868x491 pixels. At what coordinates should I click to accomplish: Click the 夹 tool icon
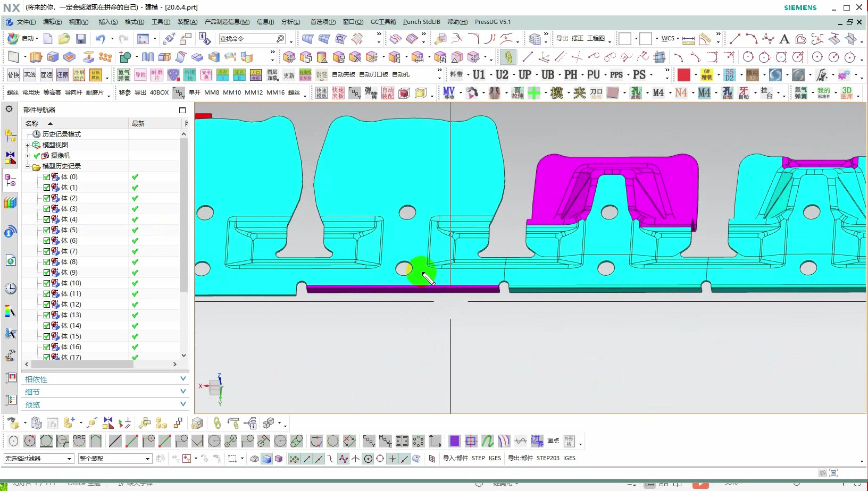pyautogui.click(x=580, y=93)
